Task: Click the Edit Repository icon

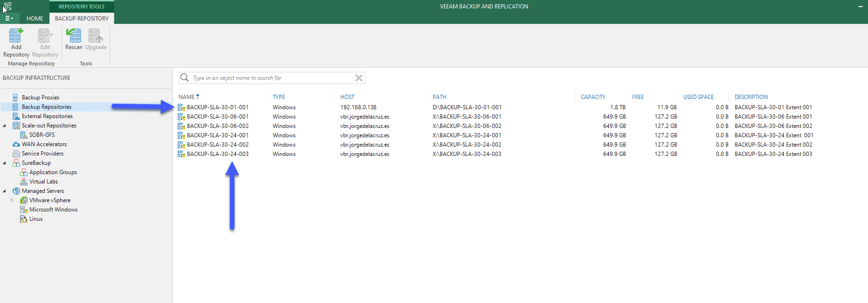Action: click(45, 35)
